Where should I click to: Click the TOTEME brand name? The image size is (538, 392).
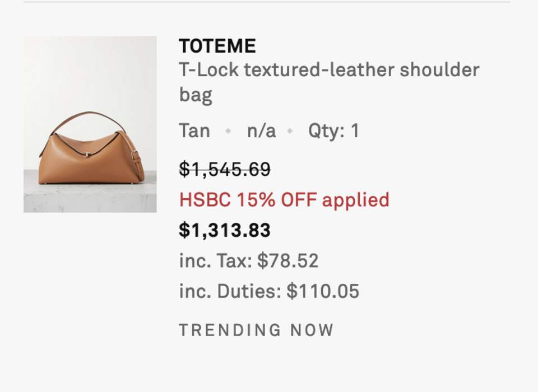click(217, 46)
